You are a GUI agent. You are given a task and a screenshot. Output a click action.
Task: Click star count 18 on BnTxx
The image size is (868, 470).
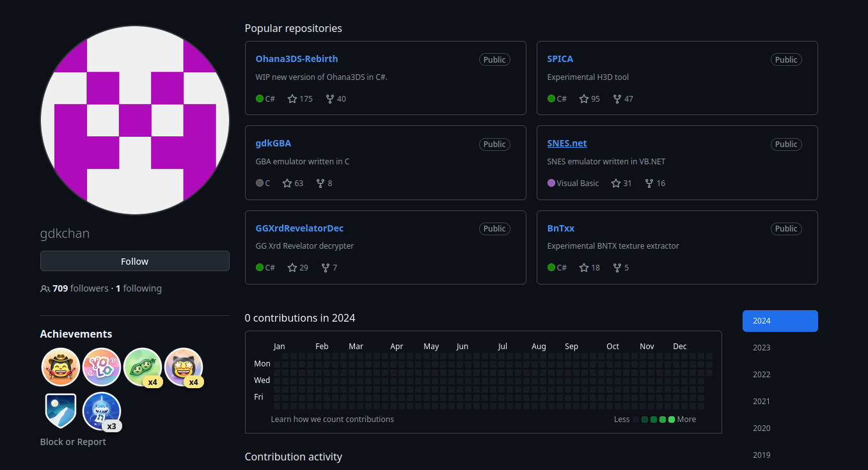coord(590,267)
